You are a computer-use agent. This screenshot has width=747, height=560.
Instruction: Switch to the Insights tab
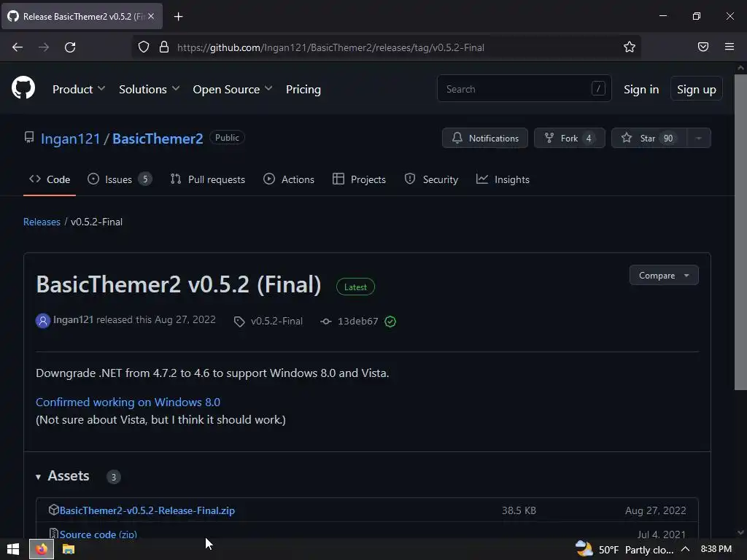pyautogui.click(x=503, y=179)
